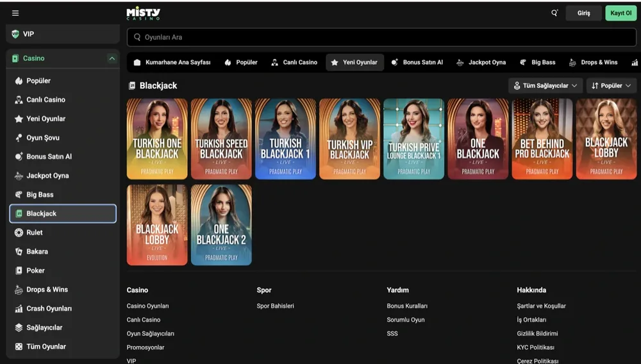Viewport: 641px width, 364px height.
Task: Click the Canlı Casino dealer icon in sidebar
Action: tap(19, 100)
